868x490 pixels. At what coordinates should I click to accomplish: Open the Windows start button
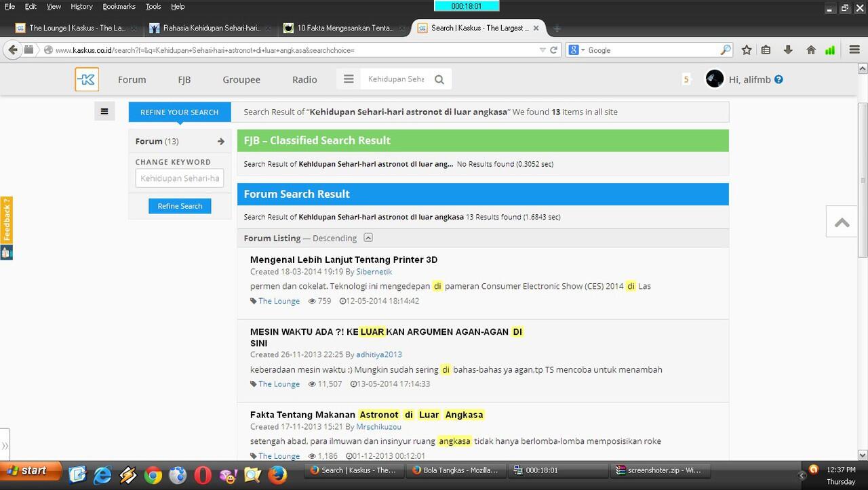pos(31,471)
